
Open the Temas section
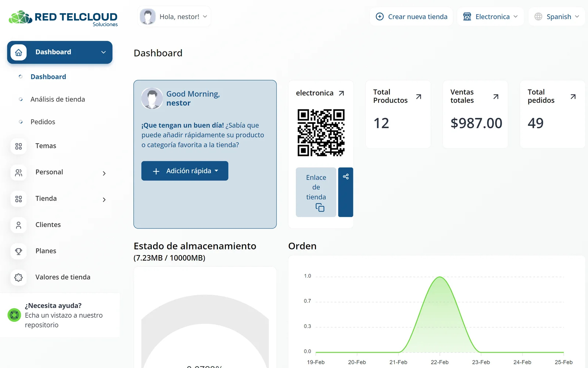[46, 146]
